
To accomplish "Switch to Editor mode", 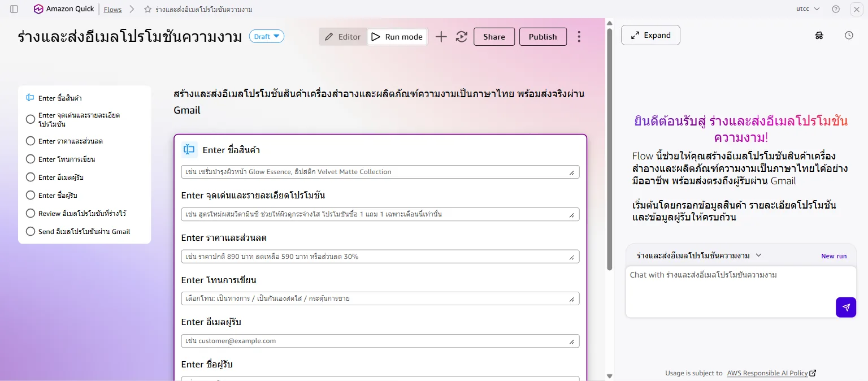I will coord(343,37).
